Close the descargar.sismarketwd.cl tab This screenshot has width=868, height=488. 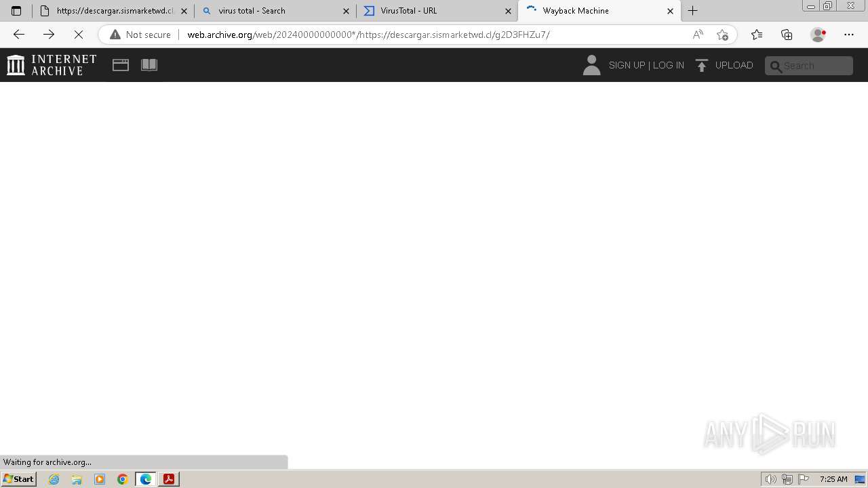[x=184, y=11]
